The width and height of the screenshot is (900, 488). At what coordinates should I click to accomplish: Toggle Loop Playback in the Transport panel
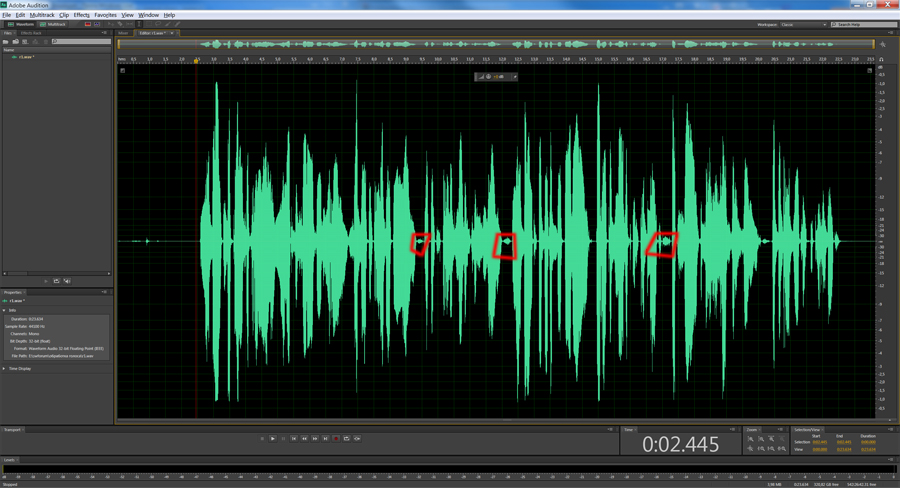tap(347, 438)
